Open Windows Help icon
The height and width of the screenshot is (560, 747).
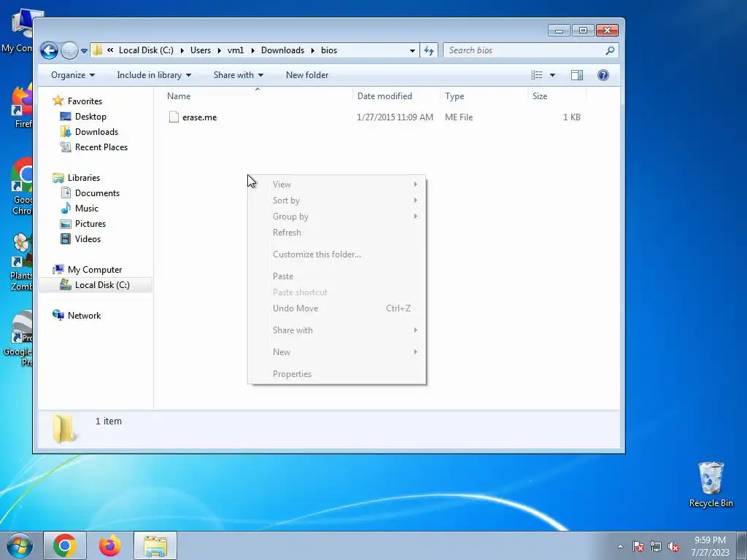tap(603, 75)
